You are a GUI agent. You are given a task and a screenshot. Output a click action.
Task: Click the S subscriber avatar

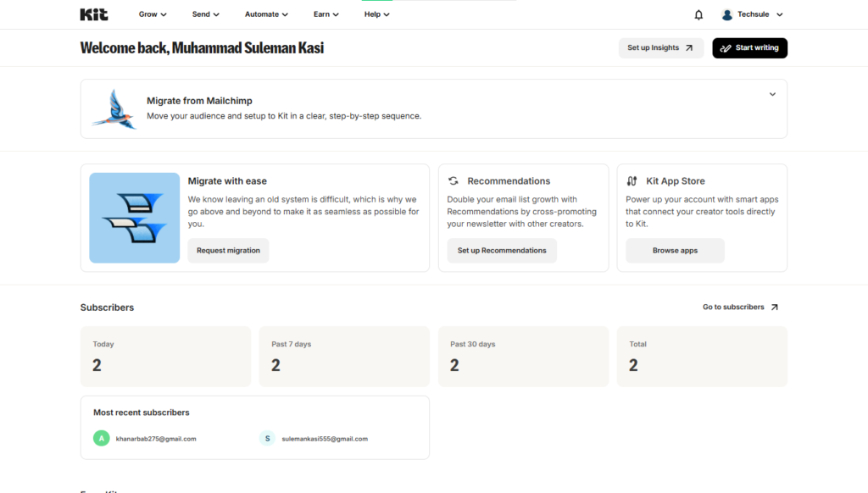tap(267, 438)
